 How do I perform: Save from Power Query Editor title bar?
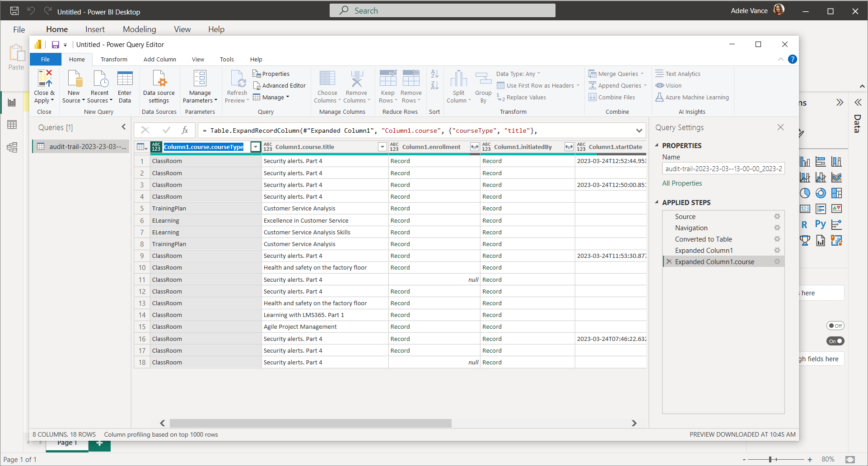click(56, 45)
